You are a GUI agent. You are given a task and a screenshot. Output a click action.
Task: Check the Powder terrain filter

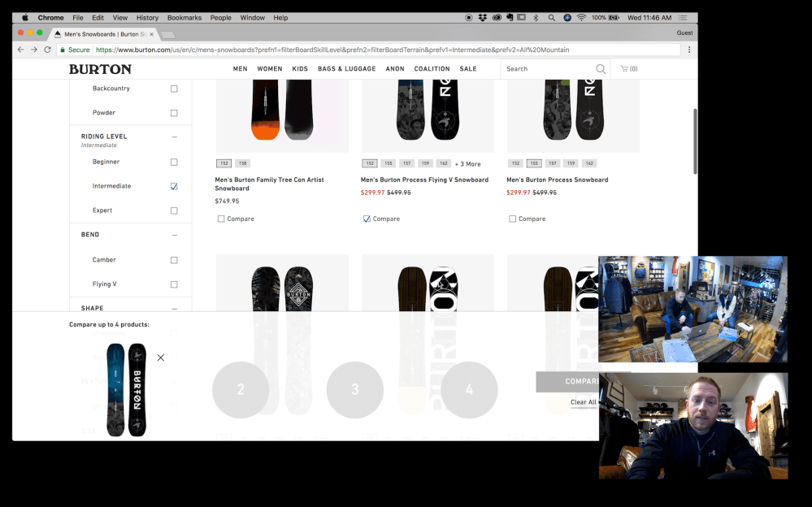pyautogui.click(x=173, y=113)
